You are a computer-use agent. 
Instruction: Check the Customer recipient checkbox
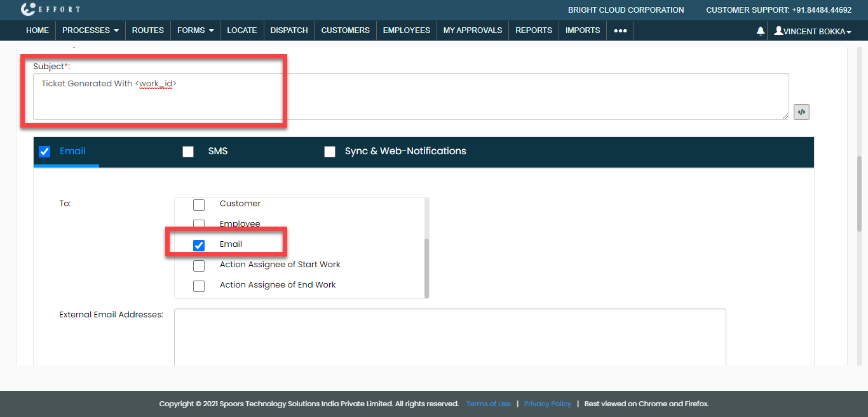199,204
